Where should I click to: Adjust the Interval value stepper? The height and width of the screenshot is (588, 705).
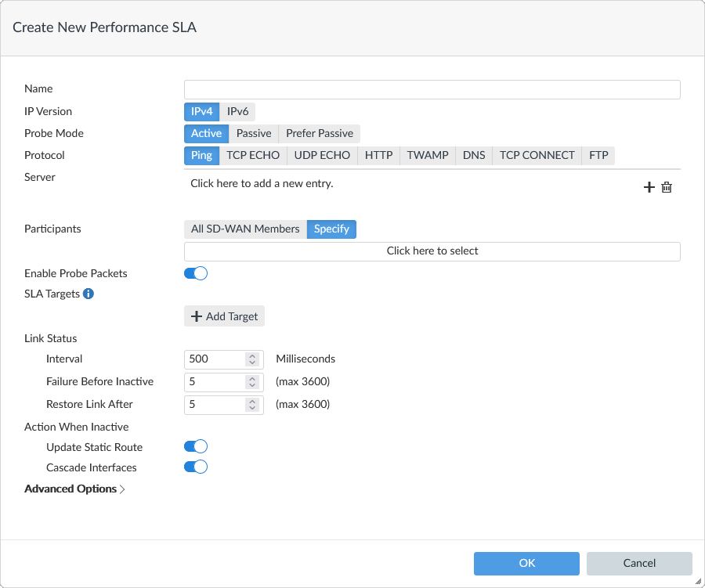(252, 359)
